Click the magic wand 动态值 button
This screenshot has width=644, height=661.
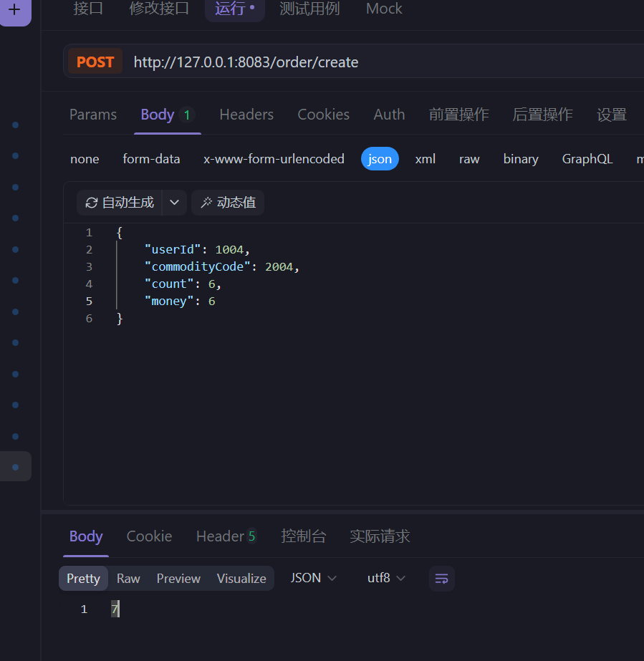click(x=228, y=203)
